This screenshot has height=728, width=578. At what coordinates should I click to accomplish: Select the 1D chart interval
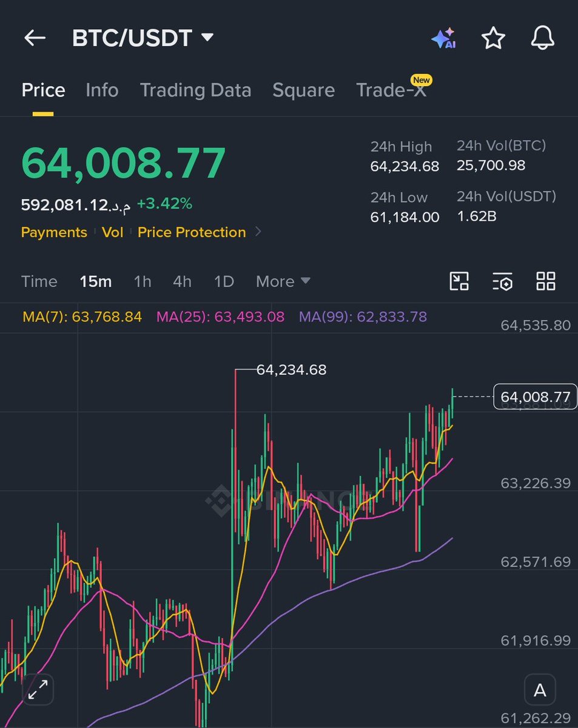coord(224,281)
